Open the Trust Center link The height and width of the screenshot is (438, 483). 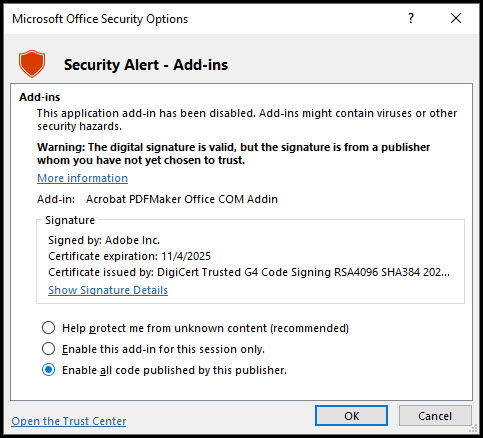tap(69, 421)
